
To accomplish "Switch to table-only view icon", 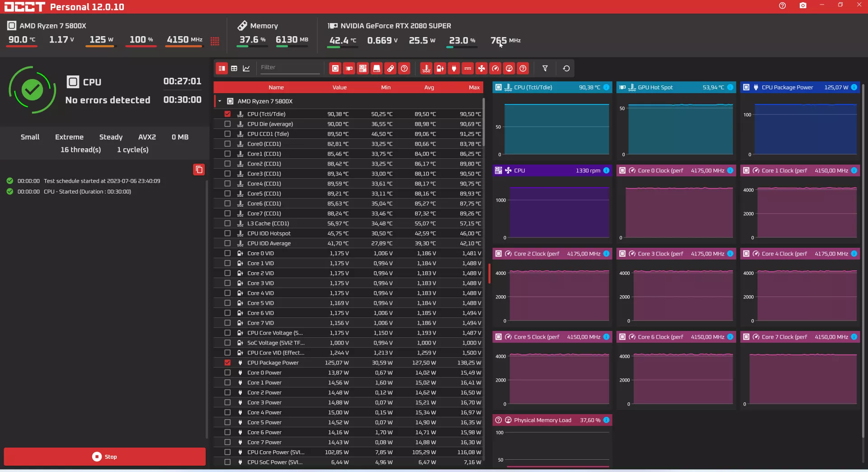I will 234,69.
